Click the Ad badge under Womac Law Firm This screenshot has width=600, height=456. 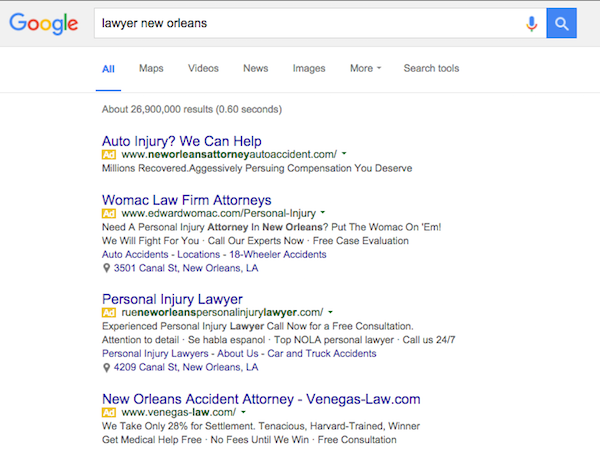(x=109, y=213)
